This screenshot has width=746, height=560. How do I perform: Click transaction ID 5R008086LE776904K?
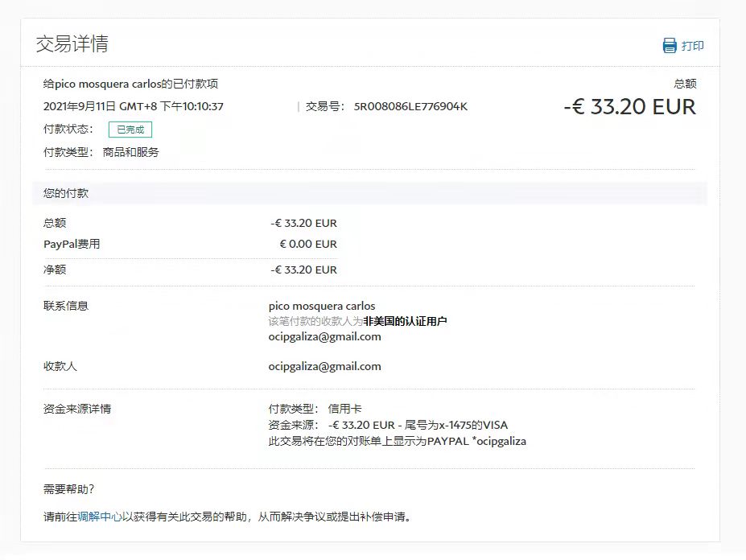410,106
